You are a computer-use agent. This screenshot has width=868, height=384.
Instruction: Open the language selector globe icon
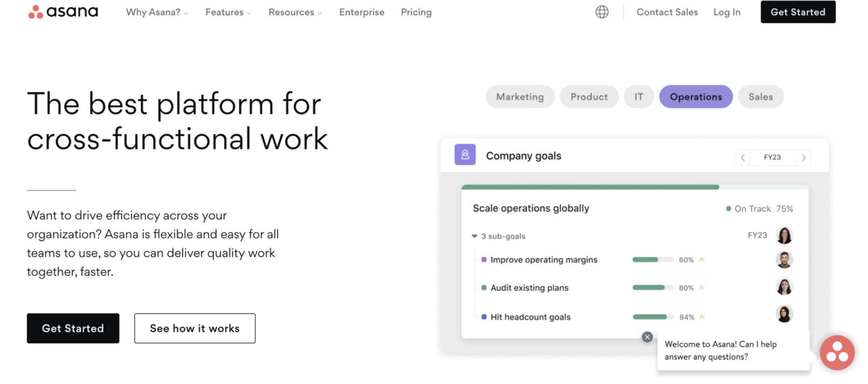(601, 11)
